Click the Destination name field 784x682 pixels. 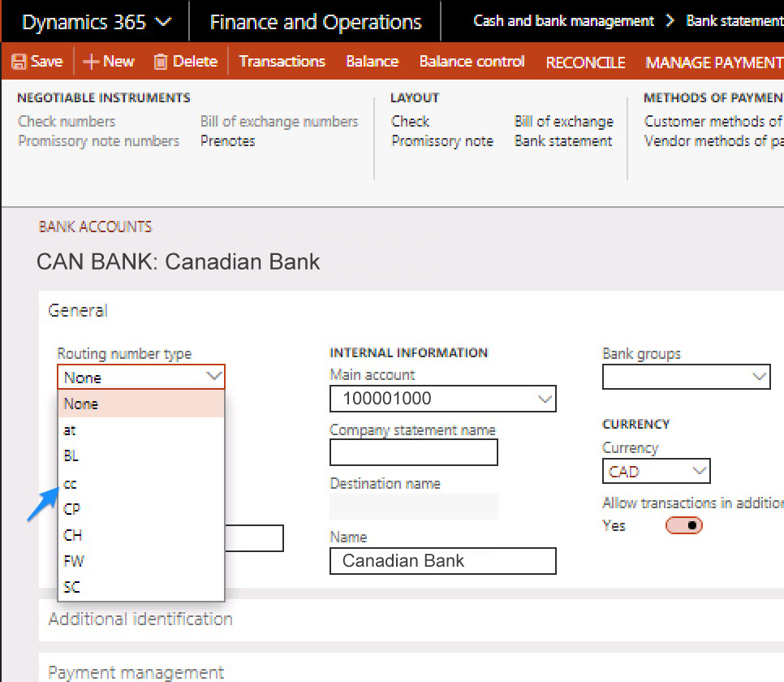(x=413, y=507)
